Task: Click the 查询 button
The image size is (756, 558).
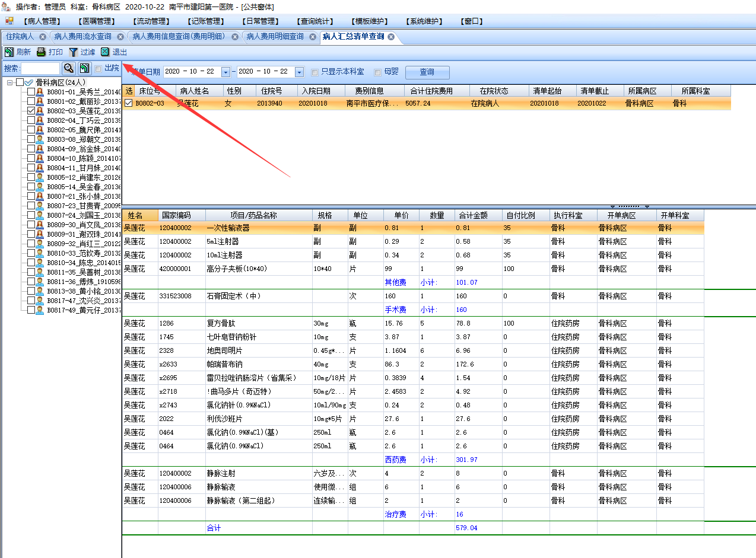Action: pyautogui.click(x=427, y=72)
